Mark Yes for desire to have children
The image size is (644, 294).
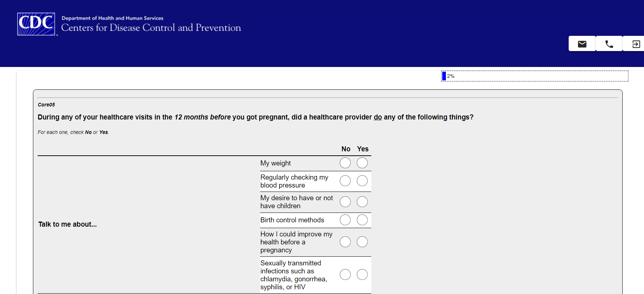[x=362, y=202]
